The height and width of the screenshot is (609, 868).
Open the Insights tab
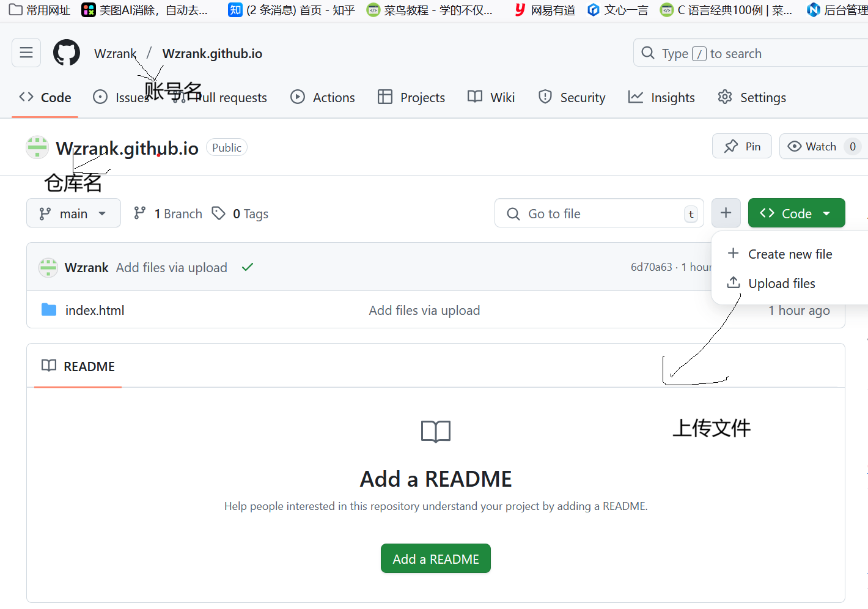662,97
